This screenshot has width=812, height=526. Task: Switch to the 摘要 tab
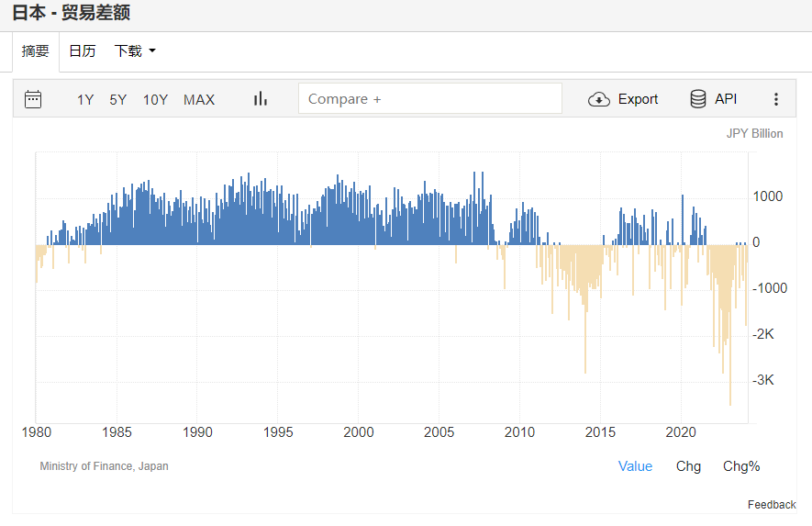coord(36,51)
